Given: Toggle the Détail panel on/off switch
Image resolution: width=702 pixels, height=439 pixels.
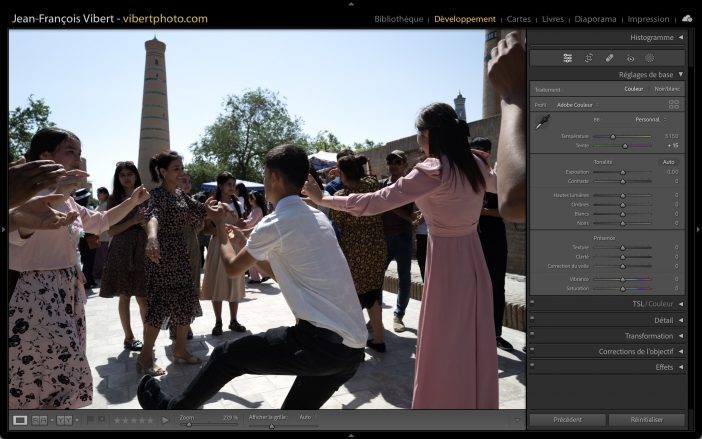Looking at the screenshot, I should pyautogui.click(x=533, y=320).
